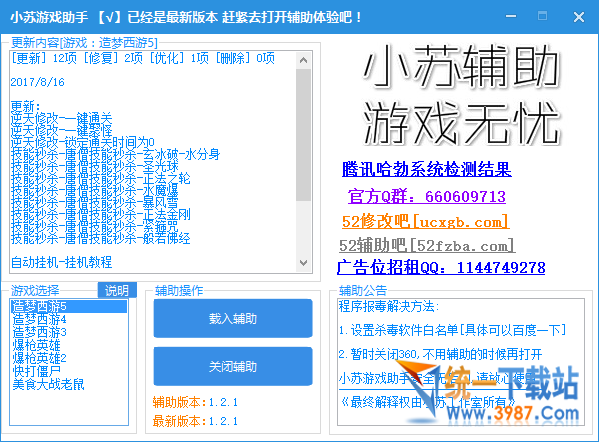Minimize the 小苏游戏助手 window
This screenshot has width=599, height=442.
point(511,16)
